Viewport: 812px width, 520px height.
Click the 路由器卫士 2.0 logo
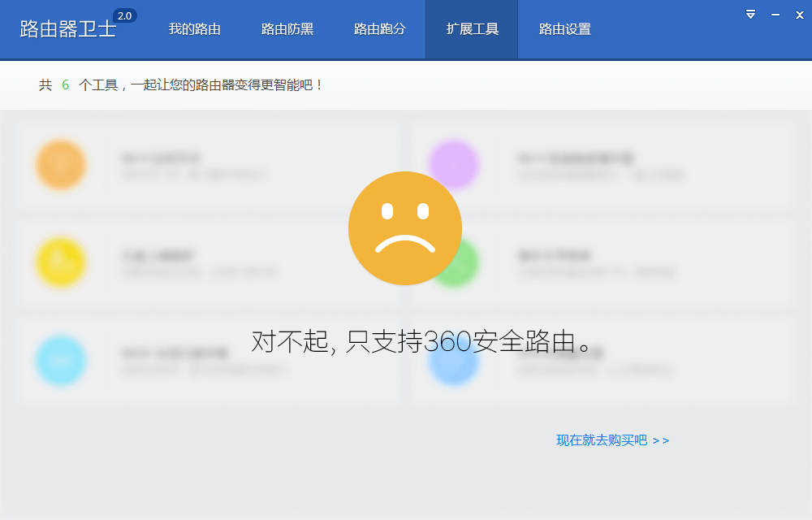pyautogui.click(x=78, y=25)
